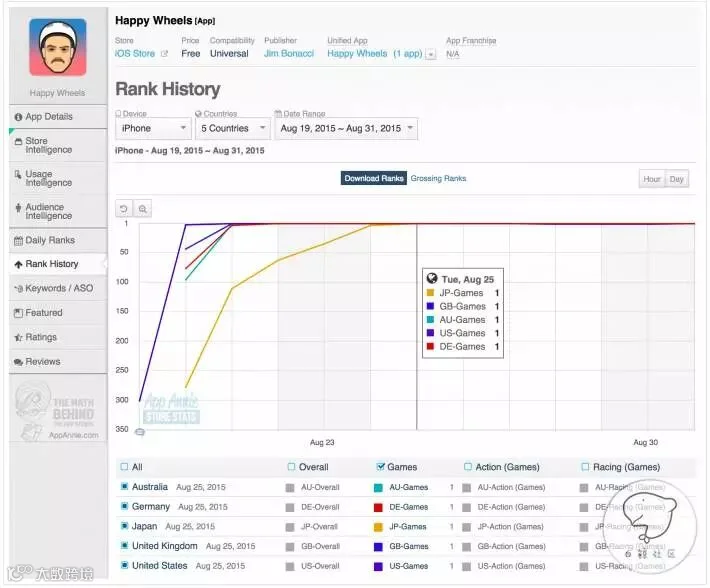
Task: Toggle the Germany country checkbox
Action: pos(124,506)
